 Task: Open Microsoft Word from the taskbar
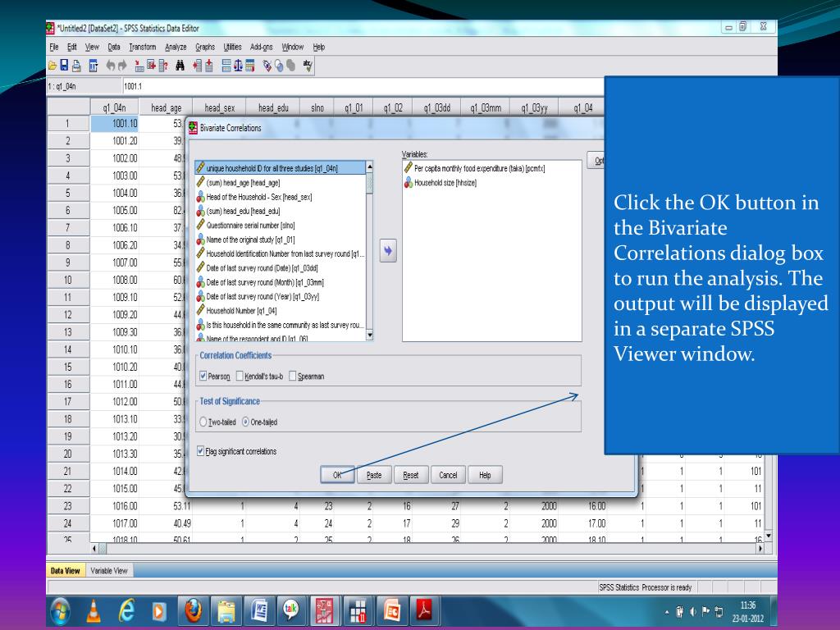tap(260, 610)
